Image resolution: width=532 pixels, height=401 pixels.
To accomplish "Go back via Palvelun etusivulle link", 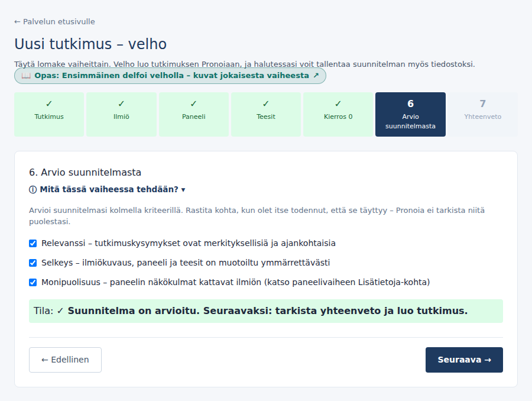I will point(54,22).
